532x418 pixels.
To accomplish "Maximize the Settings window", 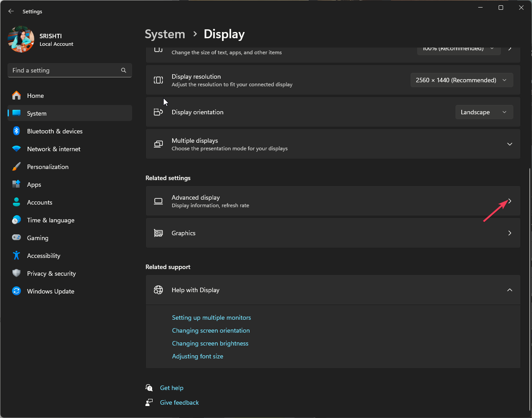I will pos(501,8).
